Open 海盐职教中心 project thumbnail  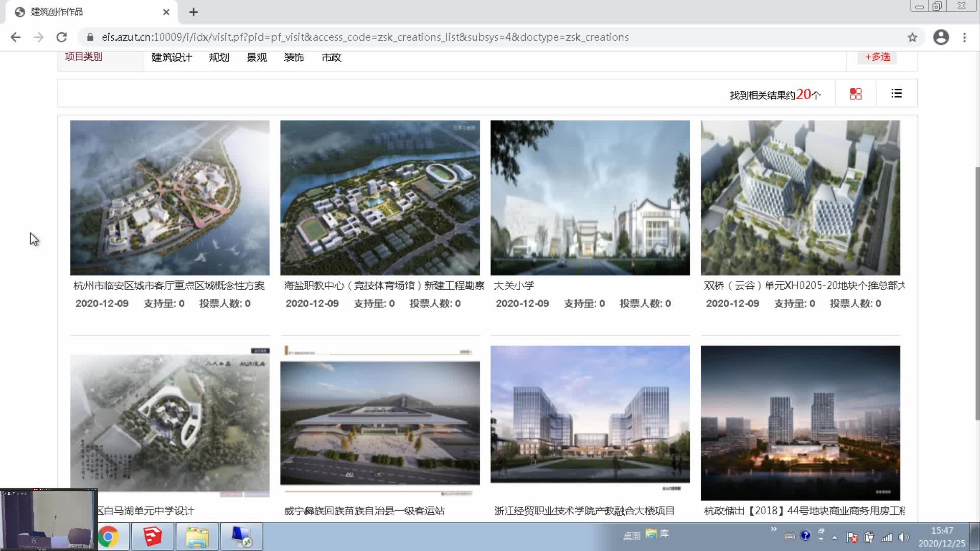click(x=380, y=198)
